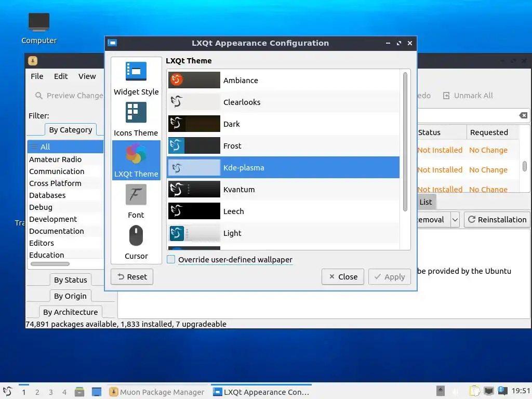The width and height of the screenshot is (532, 399).
Task: Select the Documentation category
Action: (65, 231)
